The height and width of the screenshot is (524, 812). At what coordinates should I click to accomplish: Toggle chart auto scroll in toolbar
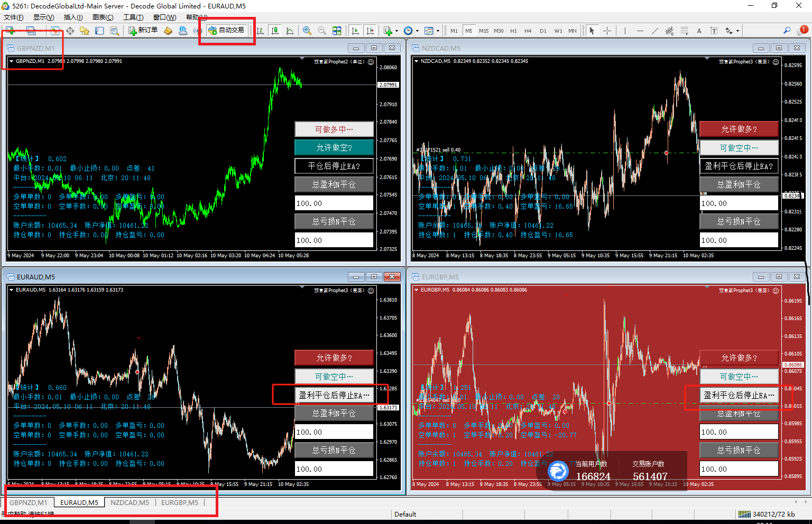pyautogui.click(x=355, y=31)
